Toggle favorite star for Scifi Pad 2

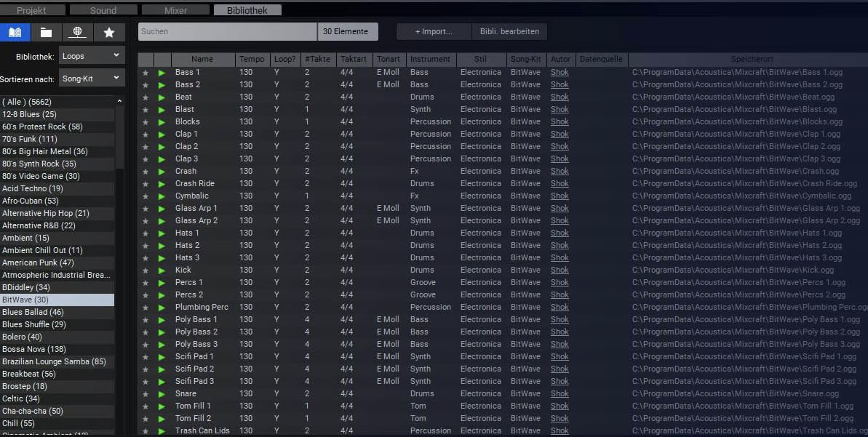click(x=146, y=369)
